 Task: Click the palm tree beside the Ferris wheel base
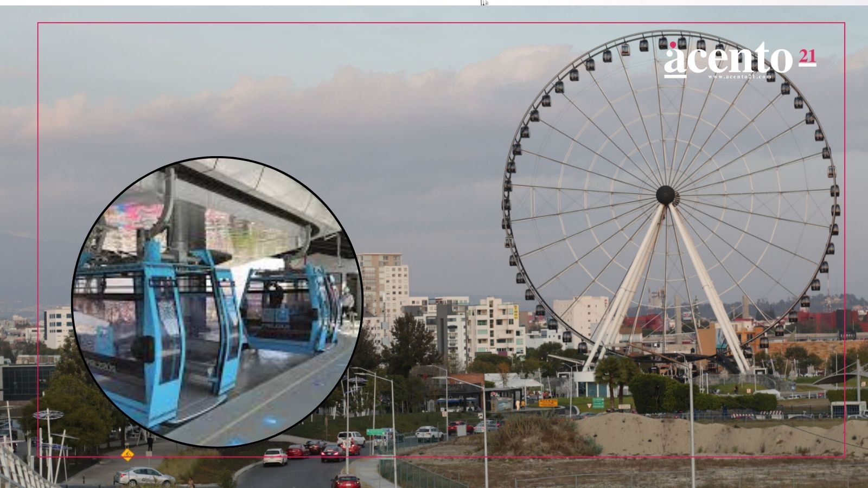pos(617,377)
